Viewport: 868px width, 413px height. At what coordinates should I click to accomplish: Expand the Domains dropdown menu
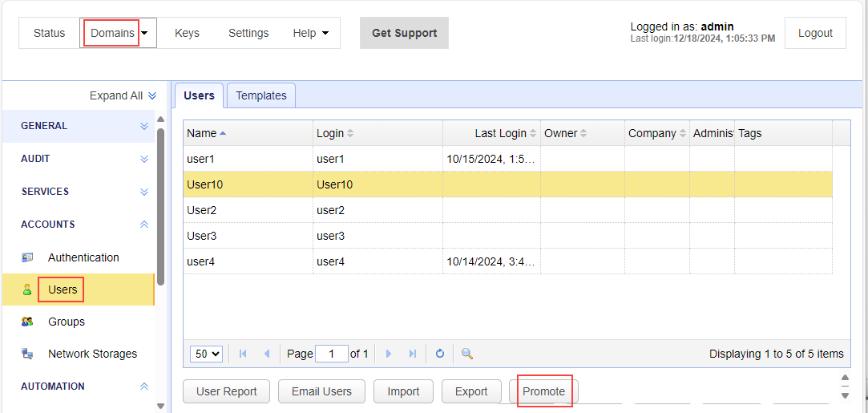[144, 34]
